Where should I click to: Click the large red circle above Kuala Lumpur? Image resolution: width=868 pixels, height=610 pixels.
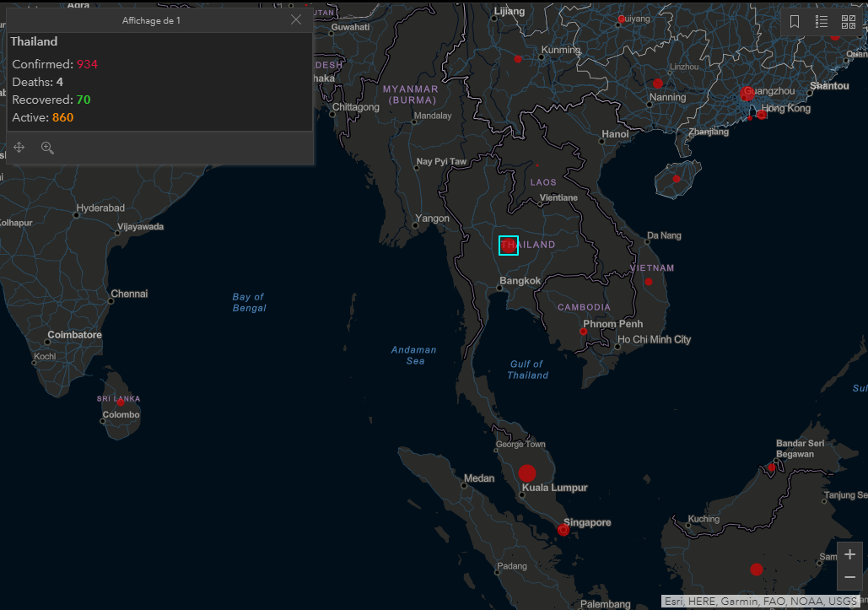point(527,473)
